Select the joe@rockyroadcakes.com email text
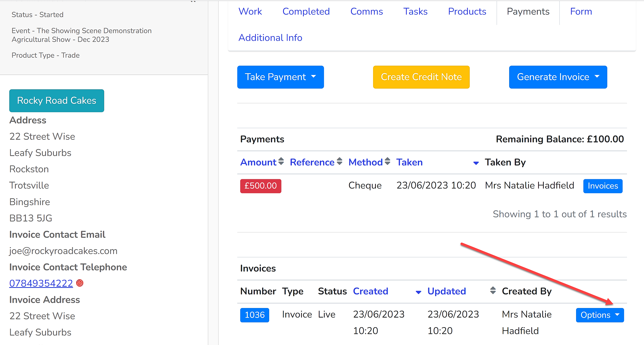Viewport: 644px width, 345px height. pos(63,251)
